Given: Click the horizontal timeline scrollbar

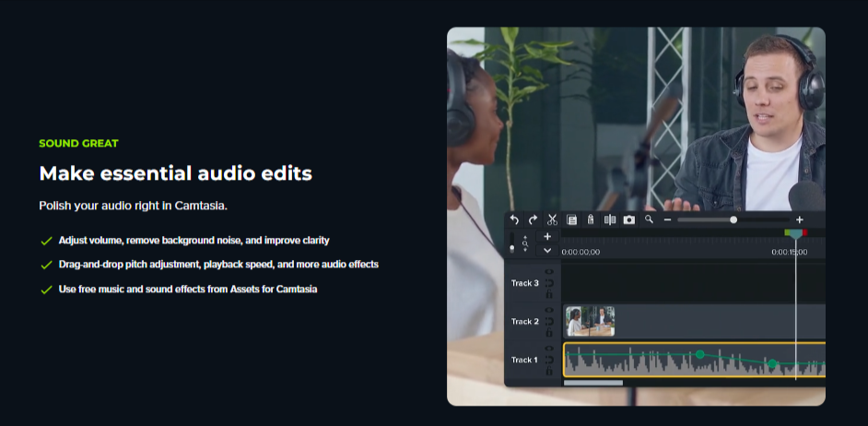Looking at the screenshot, I should coord(592,383).
